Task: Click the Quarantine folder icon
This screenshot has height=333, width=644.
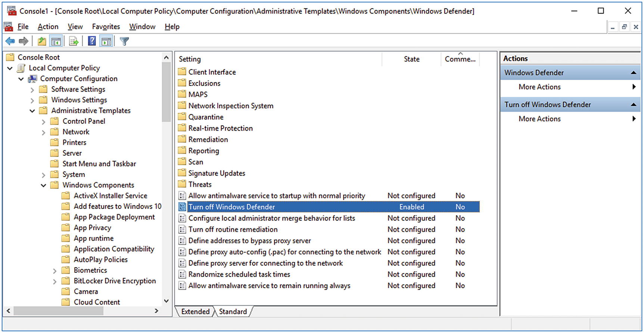Action: click(182, 117)
